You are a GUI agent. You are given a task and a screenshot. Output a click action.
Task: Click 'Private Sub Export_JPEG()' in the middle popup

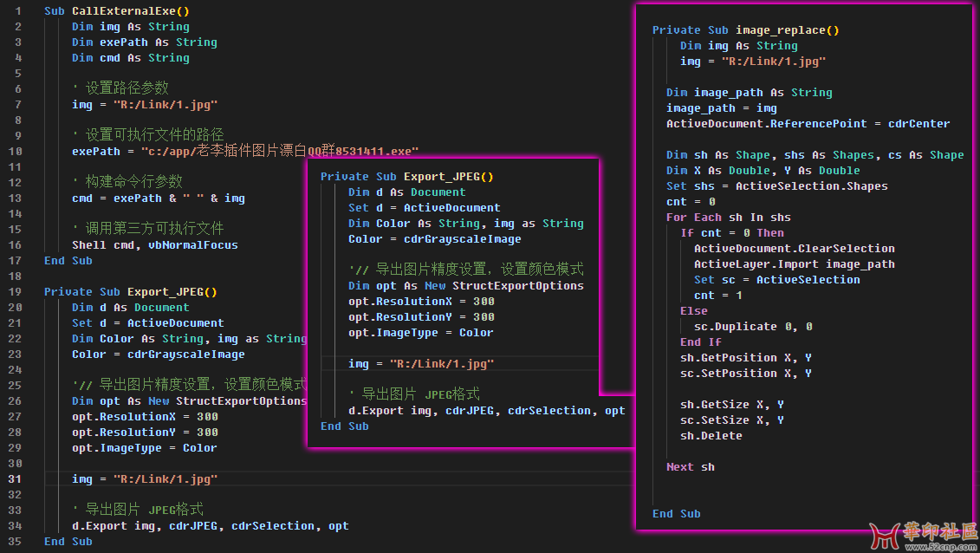[x=407, y=177]
